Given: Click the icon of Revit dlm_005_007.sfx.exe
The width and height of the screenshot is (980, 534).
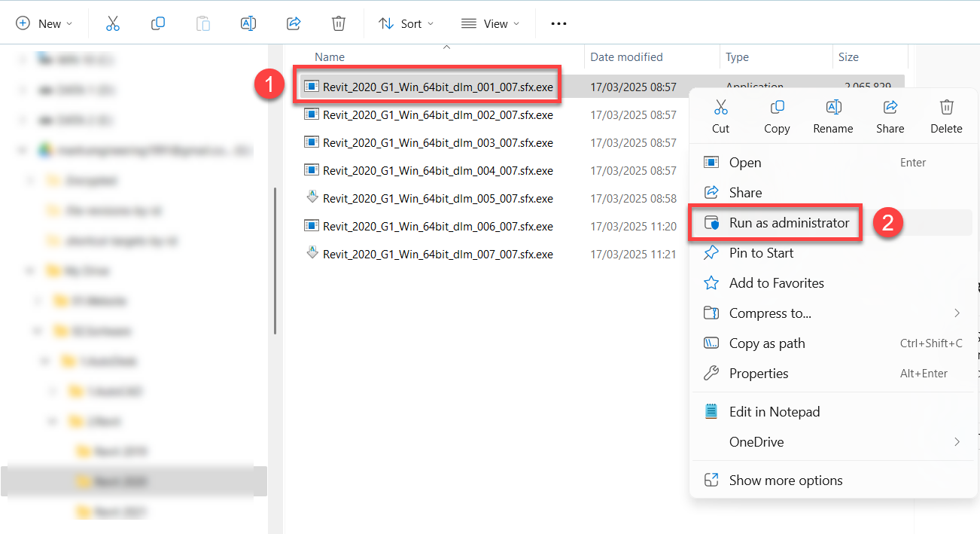Looking at the screenshot, I should click(312, 198).
